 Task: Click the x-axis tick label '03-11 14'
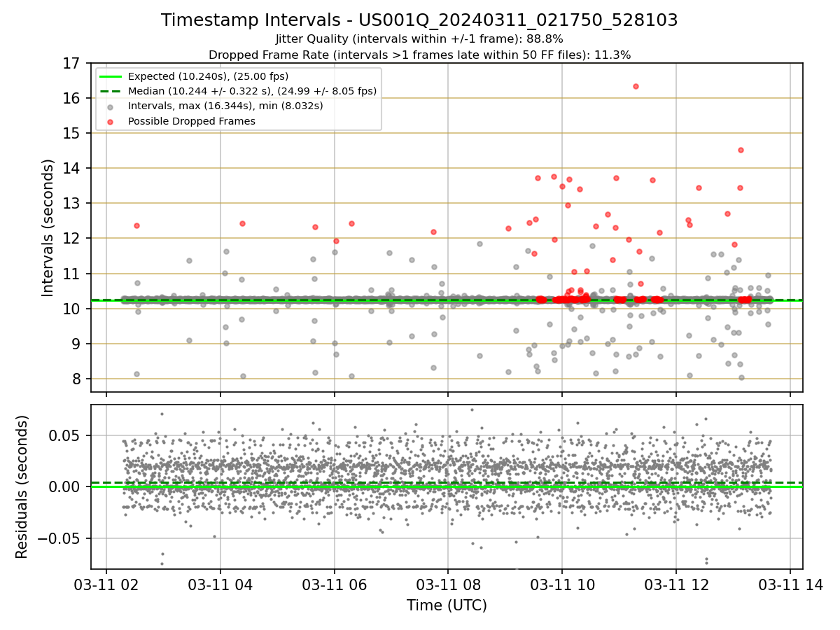tap(790, 585)
